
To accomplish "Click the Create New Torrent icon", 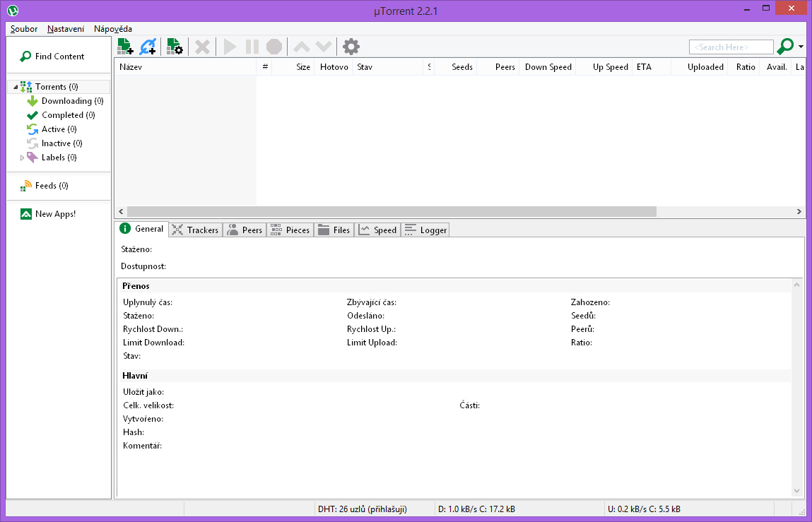I will [174, 47].
